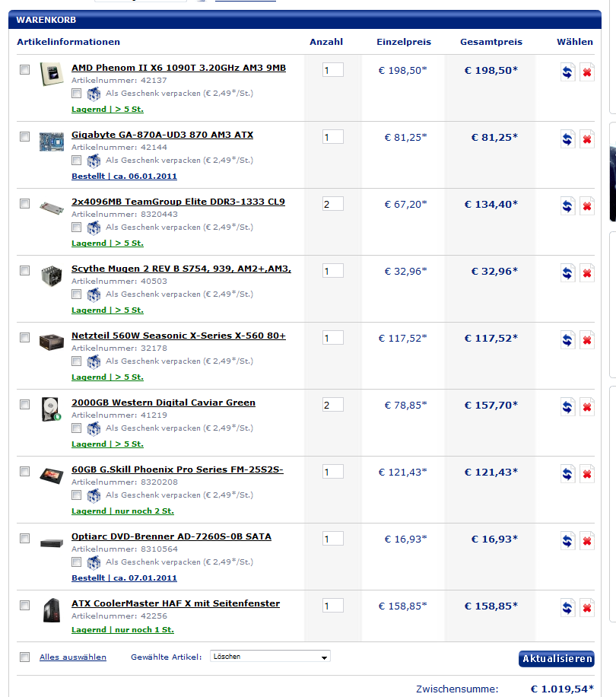Check the 'Alles auswählen' checkbox

tap(25, 657)
